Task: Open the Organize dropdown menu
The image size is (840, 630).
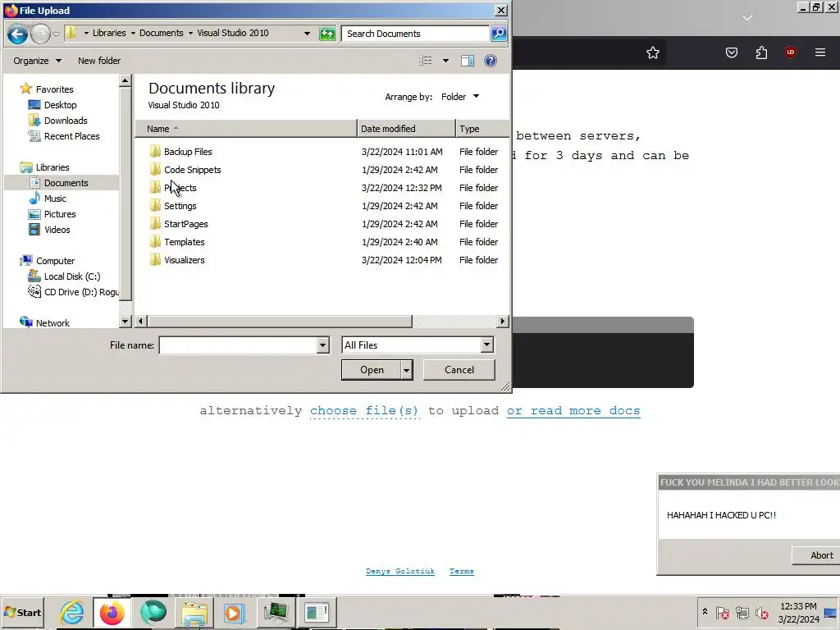Action: (37, 61)
